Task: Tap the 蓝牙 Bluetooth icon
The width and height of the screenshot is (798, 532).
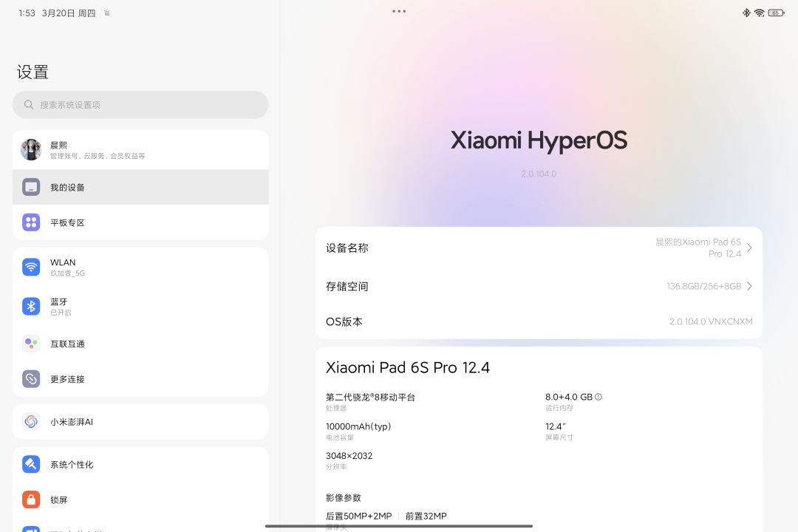Action: click(31, 307)
